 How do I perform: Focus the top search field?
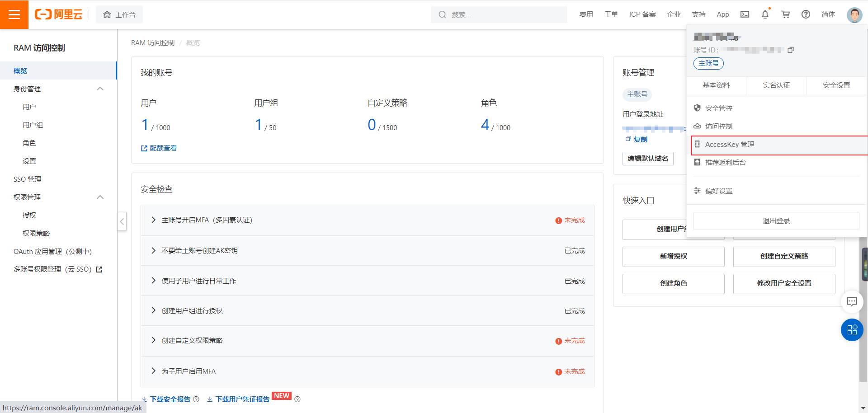pos(499,14)
